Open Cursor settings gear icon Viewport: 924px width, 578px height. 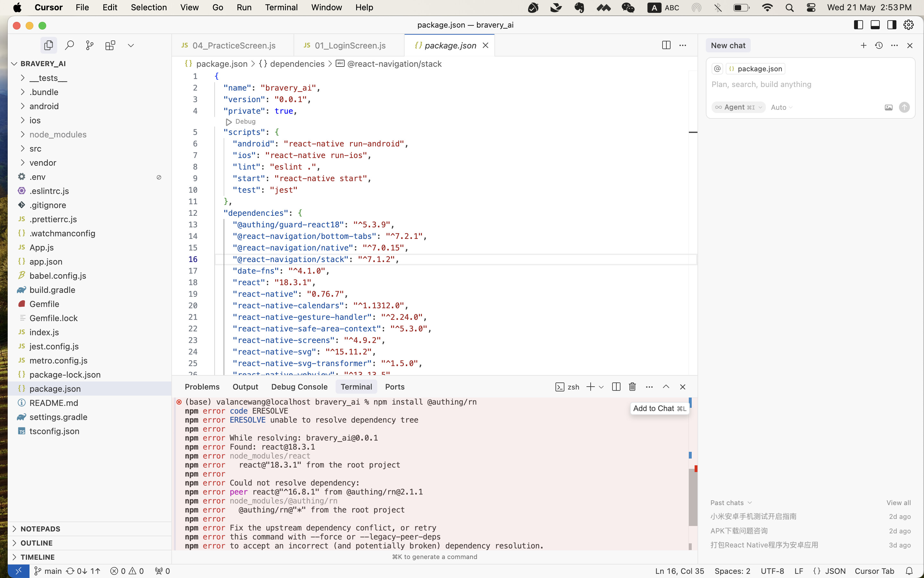pyautogui.click(x=909, y=25)
